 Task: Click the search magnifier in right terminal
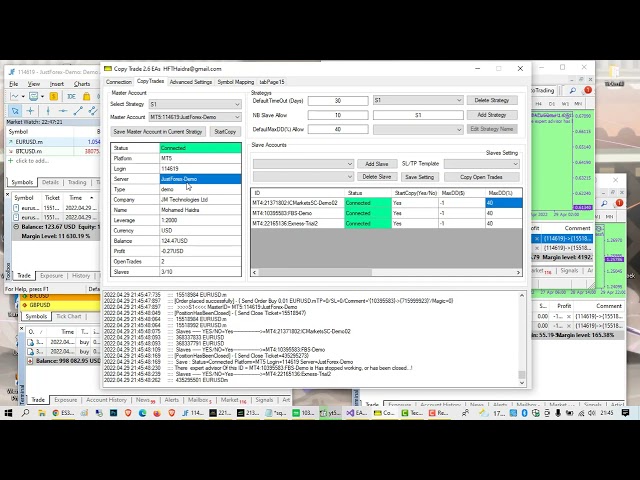[x=573, y=90]
